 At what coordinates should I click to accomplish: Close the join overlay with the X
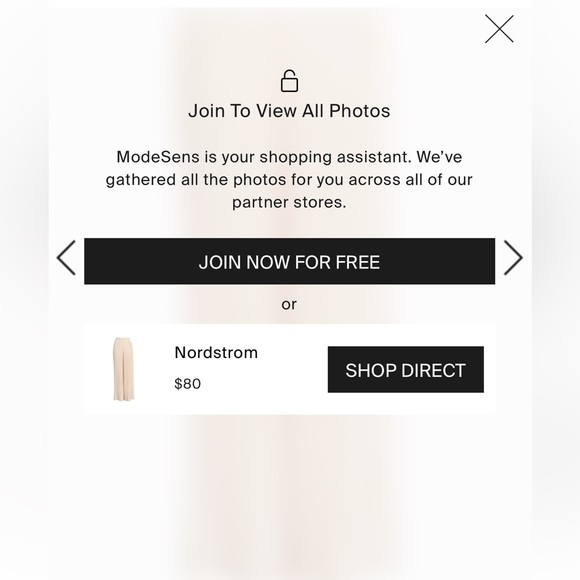(x=499, y=29)
